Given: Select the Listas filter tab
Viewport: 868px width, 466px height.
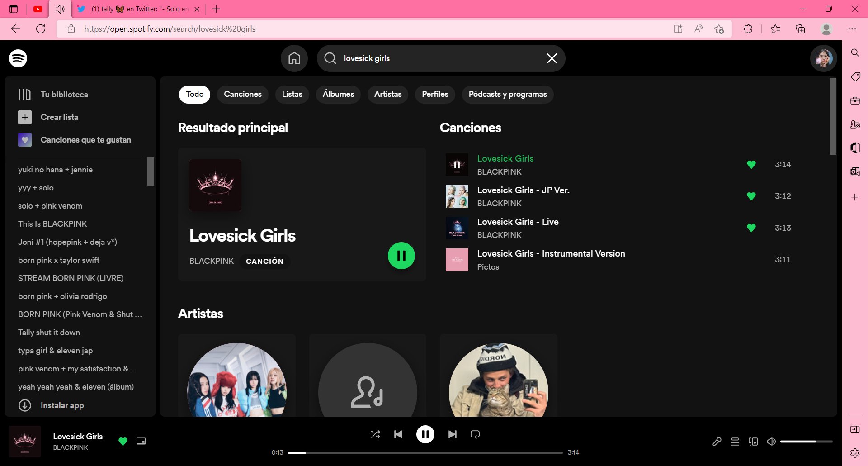Looking at the screenshot, I should coord(292,94).
